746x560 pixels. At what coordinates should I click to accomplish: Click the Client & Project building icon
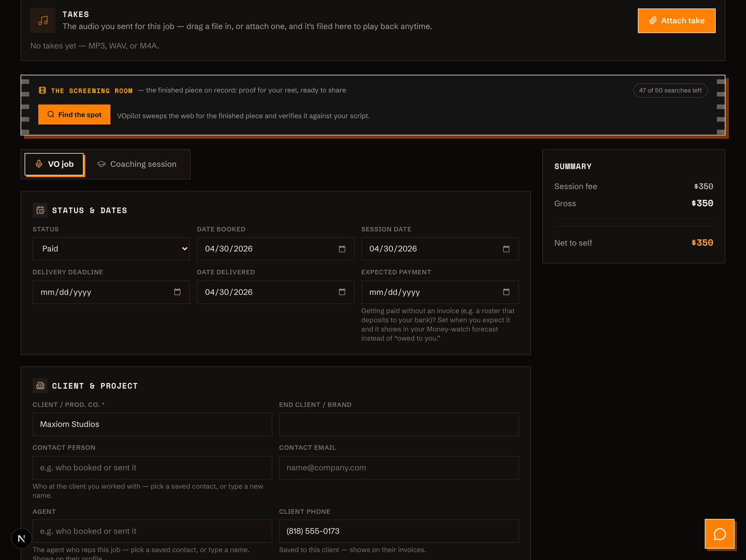tap(40, 386)
